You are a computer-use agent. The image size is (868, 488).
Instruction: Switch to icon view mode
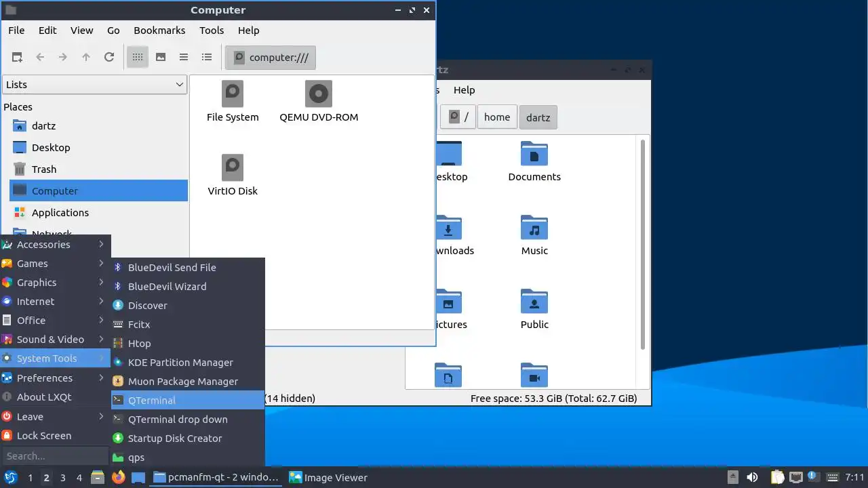click(x=138, y=58)
